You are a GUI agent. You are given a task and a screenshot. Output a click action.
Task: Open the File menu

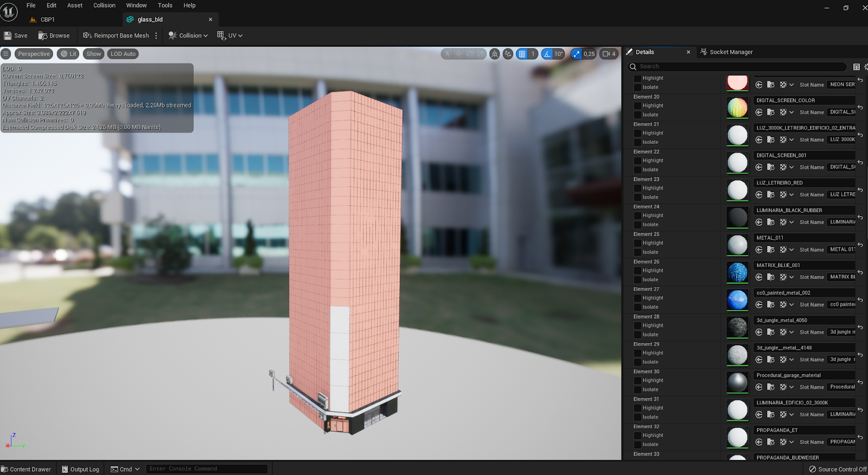click(31, 5)
